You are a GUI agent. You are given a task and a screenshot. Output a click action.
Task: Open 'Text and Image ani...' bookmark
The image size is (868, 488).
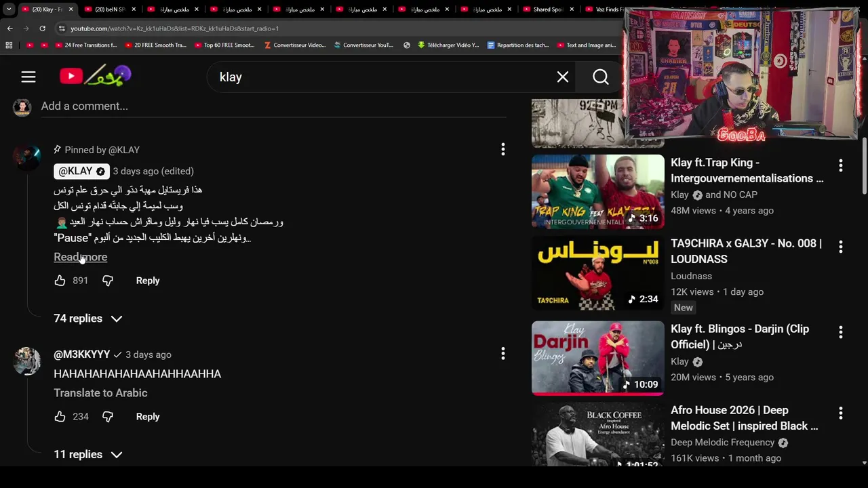(586, 45)
